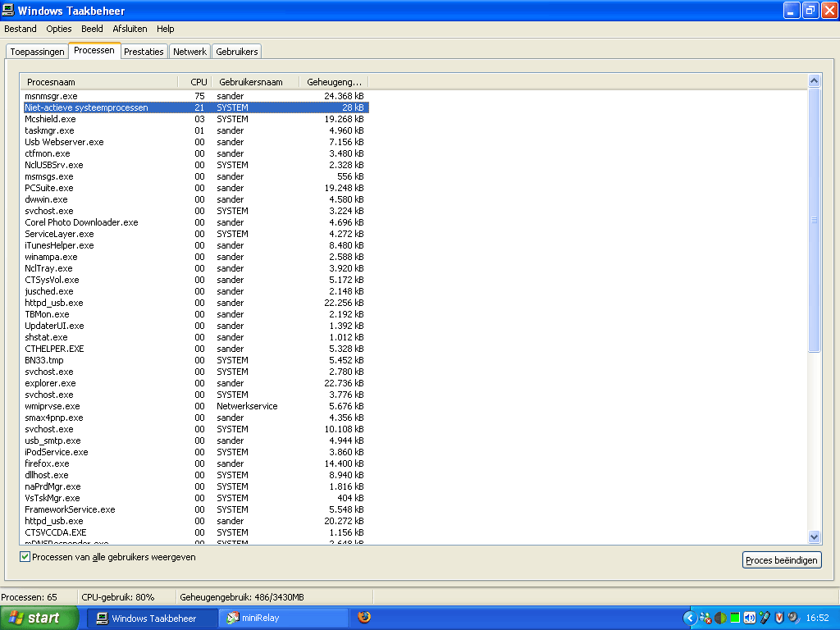The height and width of the screenshot is (630, 840).
Task: Select the NclUSBSrv.exe process
Action: click(196, 165)
